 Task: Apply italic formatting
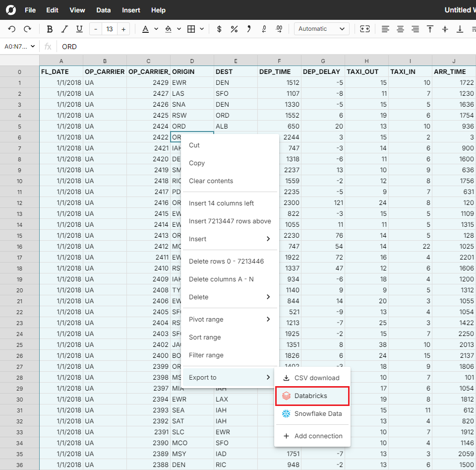(64, 29)
